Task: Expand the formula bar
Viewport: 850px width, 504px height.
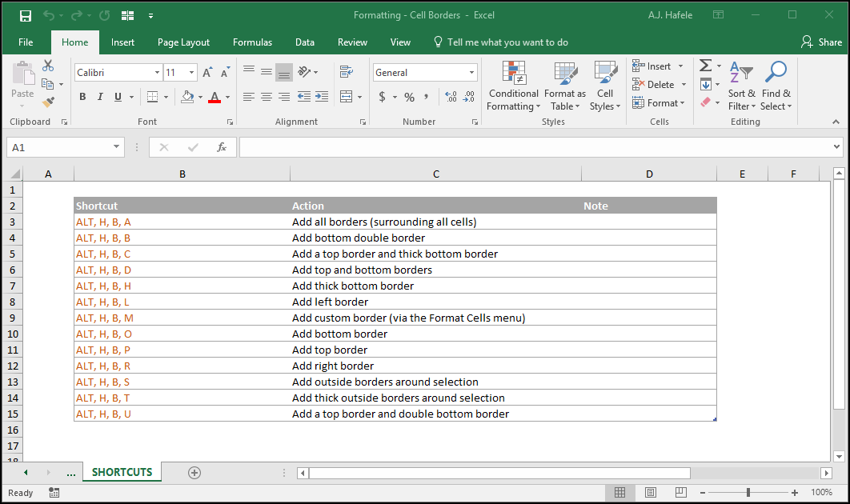Action: click(836, 147)
